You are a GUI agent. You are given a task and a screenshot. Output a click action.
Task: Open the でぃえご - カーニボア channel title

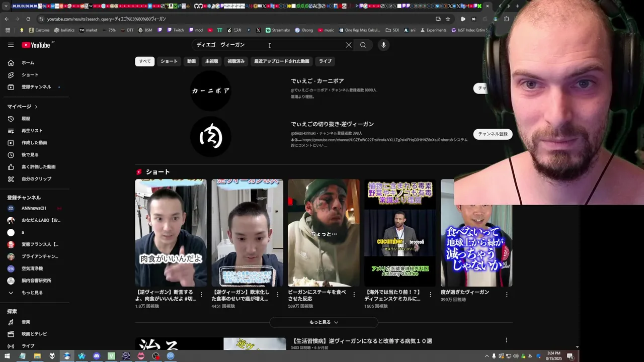tap(317, 81)
